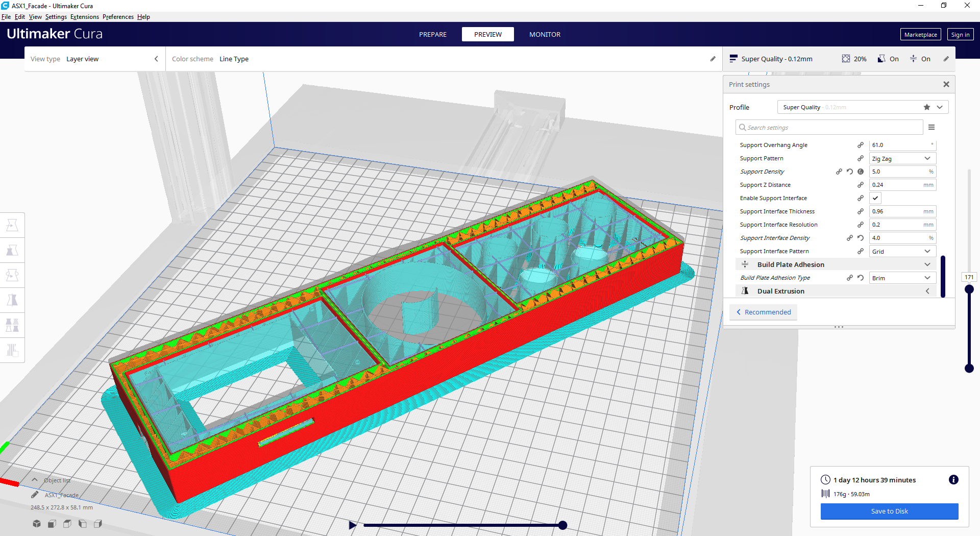Click the Search settings field
This screenshot has width=980, height=536.
(x=829, y=127)
